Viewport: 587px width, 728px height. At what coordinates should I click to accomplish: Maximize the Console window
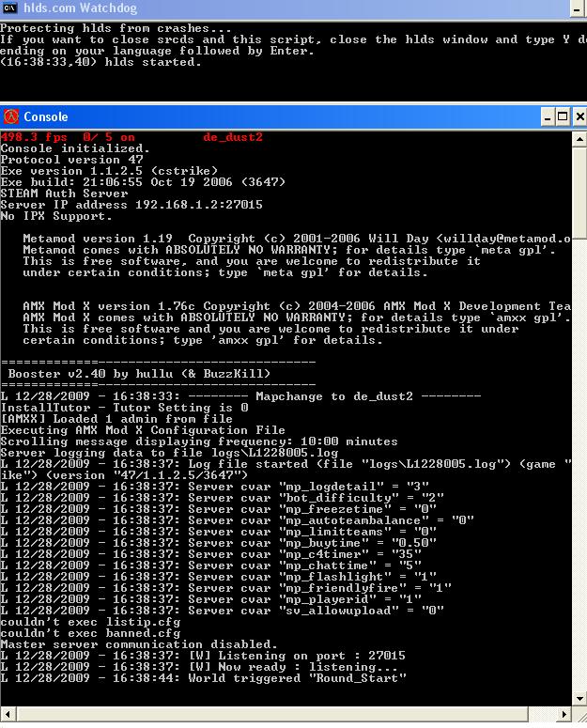tap(563, 116)
